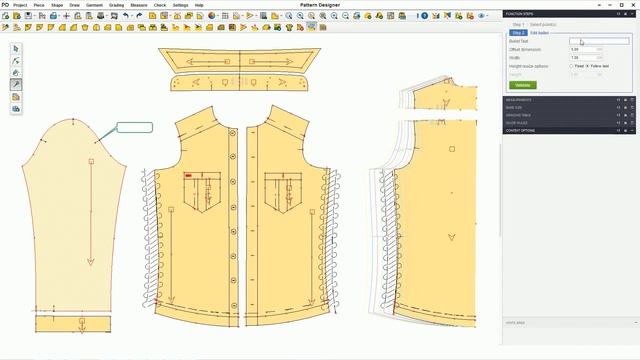Image resolution: width=640 pixels, height=360 pixels.
Task: Click the green play arrow icon in top toolbar
Action: pos(249,16)
